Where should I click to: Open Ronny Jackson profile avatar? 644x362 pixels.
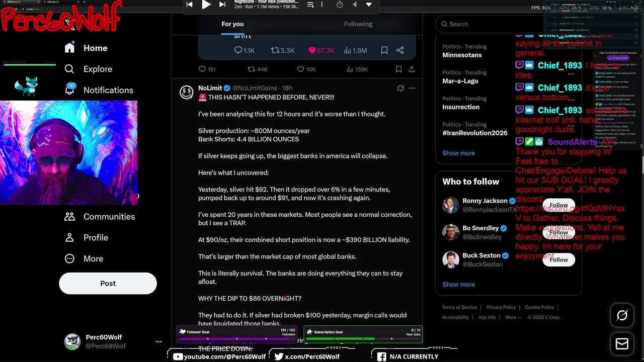(450, 205)
